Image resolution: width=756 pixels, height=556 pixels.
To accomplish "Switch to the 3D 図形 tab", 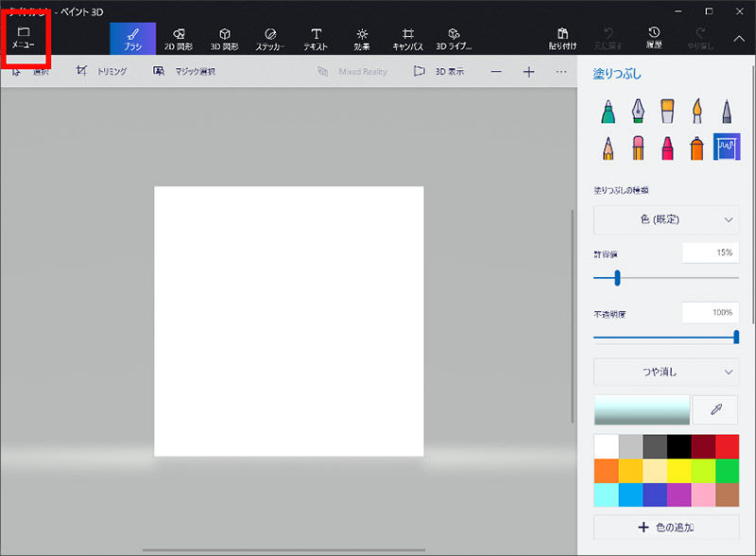I will point(223,38).
